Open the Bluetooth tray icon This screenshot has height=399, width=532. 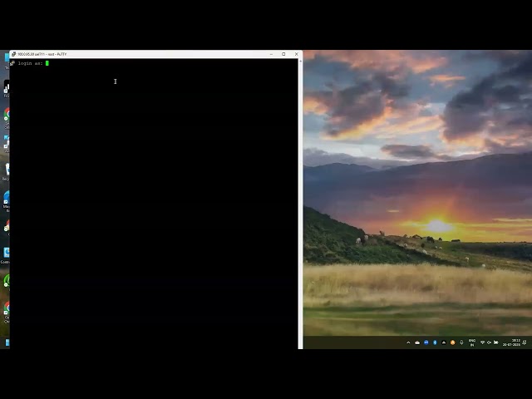(435, 342)
